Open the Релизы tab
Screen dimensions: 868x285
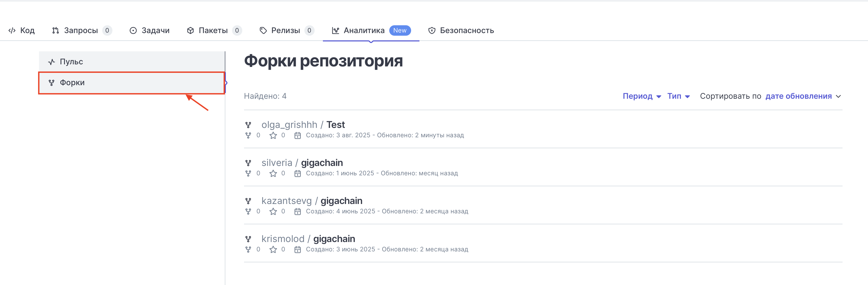click(287, 30)
